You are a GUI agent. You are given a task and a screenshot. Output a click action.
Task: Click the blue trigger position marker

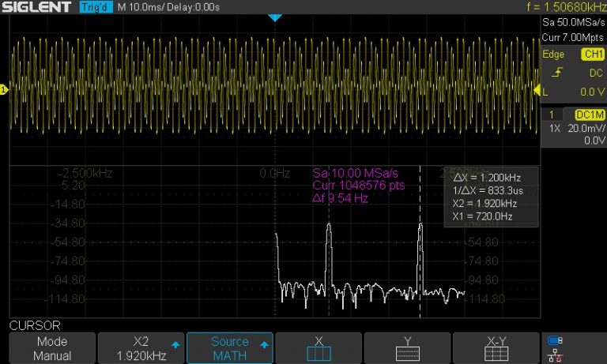[x=274, y=17]
